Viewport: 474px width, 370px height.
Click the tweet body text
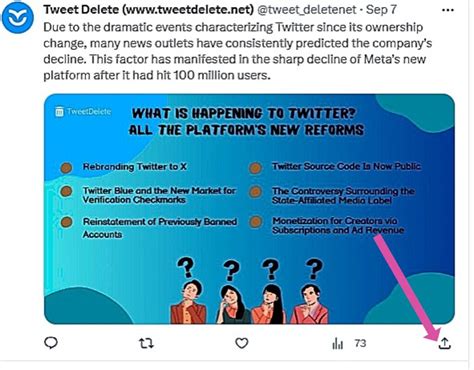238,51
